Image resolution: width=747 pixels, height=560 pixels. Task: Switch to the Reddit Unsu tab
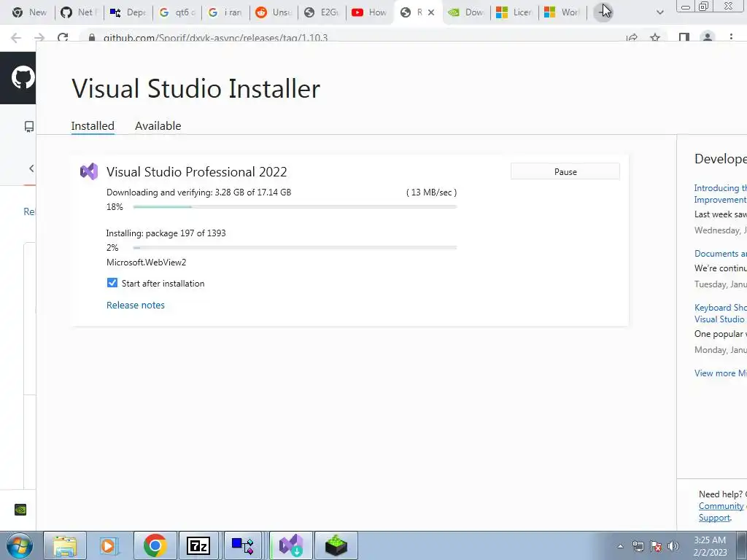point(274,12)
